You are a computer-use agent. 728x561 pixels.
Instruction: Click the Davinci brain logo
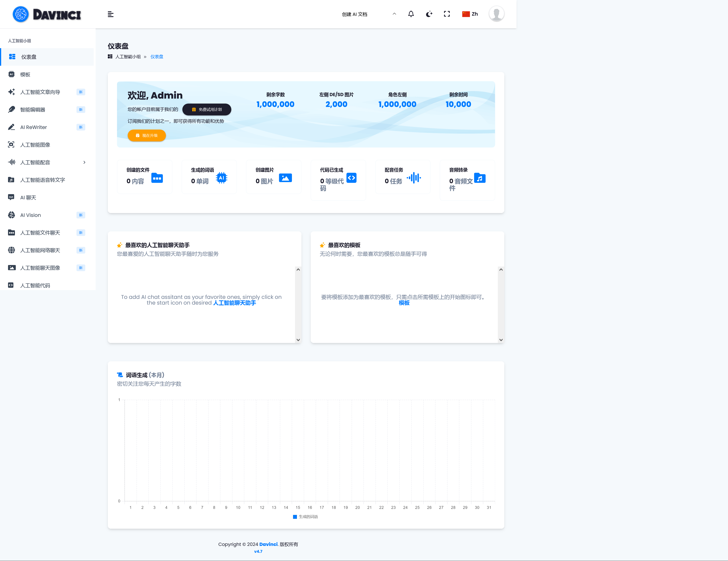[x=21, y=14]
